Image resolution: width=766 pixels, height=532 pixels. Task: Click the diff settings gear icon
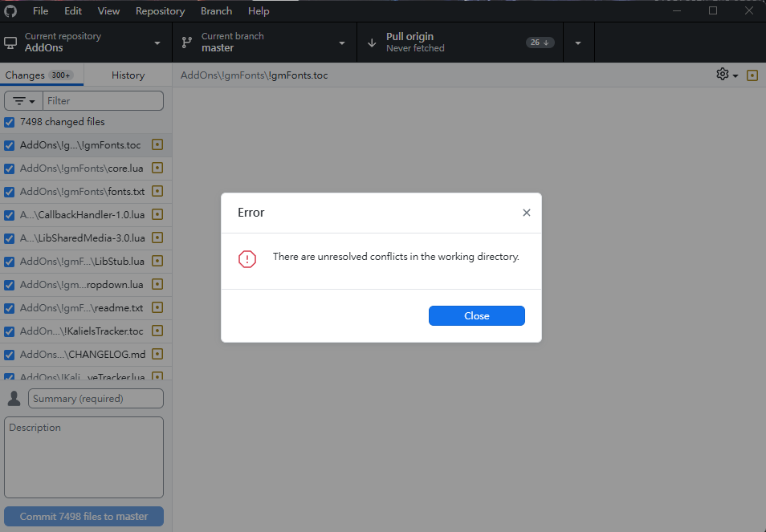723,75
